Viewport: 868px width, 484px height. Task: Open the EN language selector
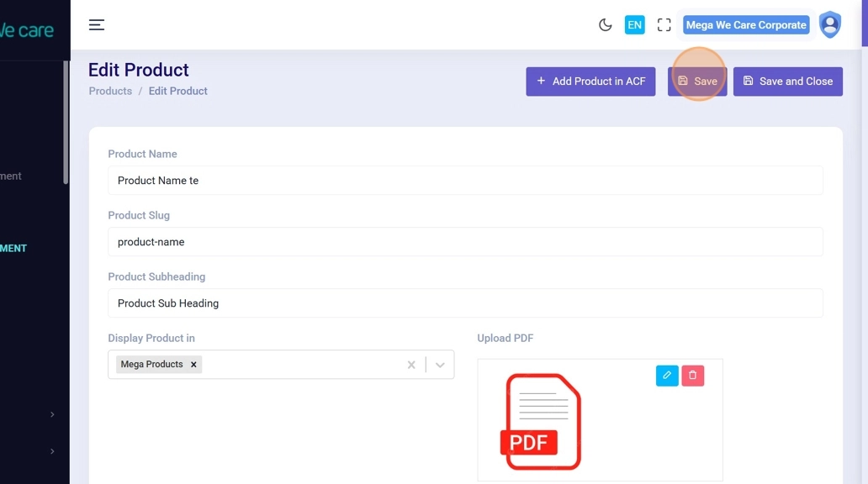click(634, 25)
